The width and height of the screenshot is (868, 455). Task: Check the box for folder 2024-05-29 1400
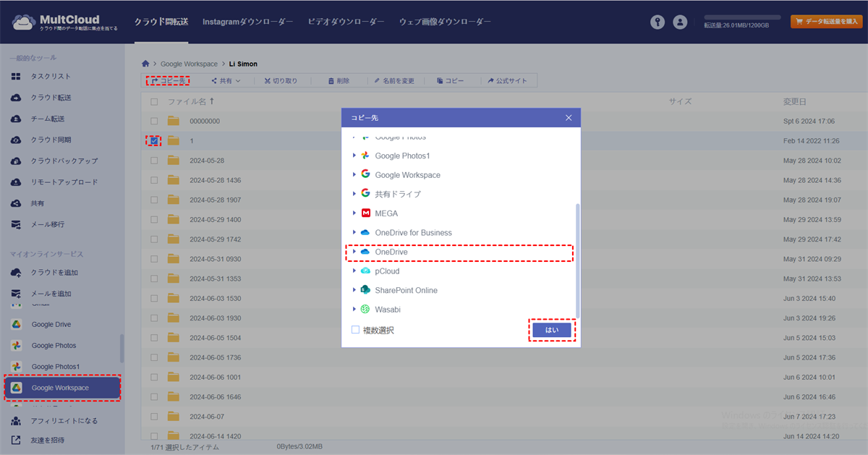pos(154,219)
